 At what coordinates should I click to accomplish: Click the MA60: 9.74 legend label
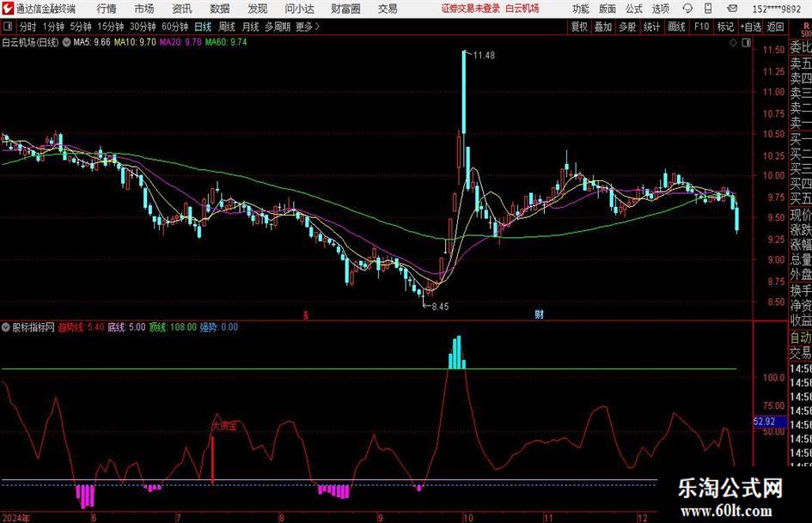(x=226, y=42)
